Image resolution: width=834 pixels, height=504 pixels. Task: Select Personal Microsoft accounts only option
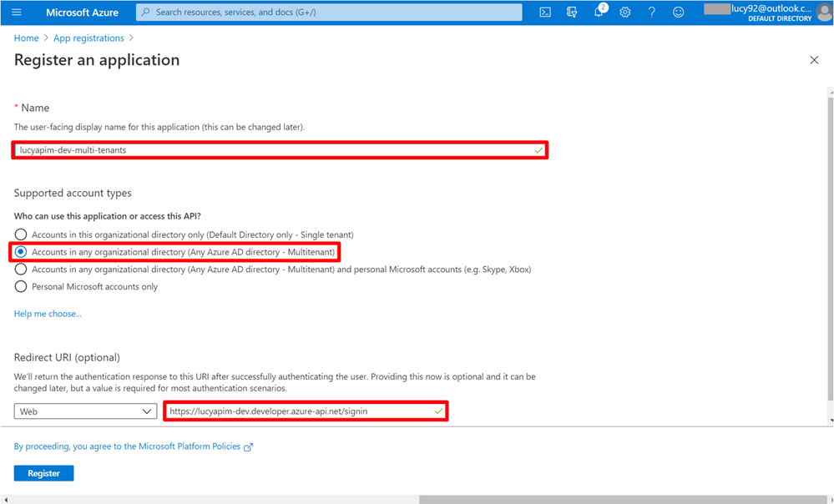[x=86, y=286]
